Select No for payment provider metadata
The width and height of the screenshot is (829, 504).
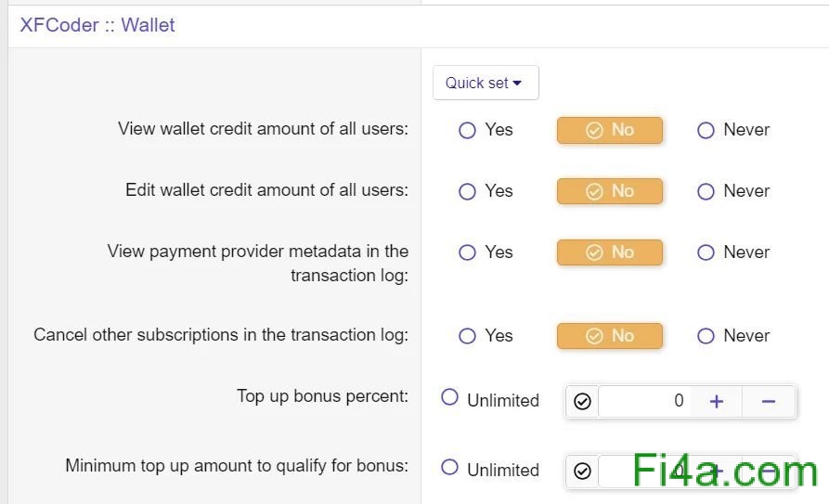610,252
